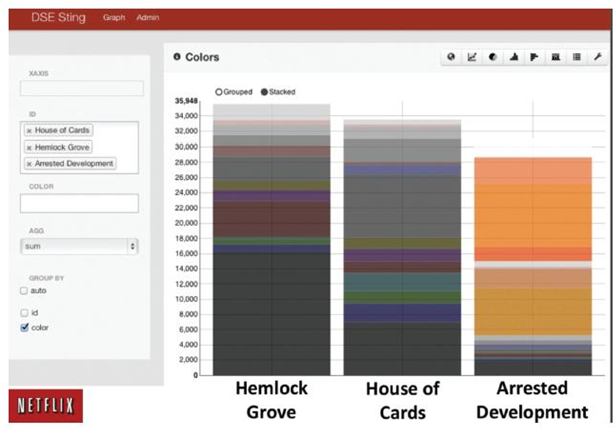Remove the Arrested Development tag
This screenshot has width=615, height=431.
pos(29,164)
